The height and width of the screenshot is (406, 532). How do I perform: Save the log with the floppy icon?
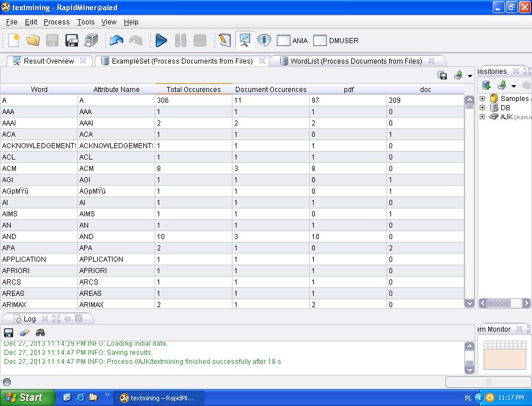(x=9, y=332)
